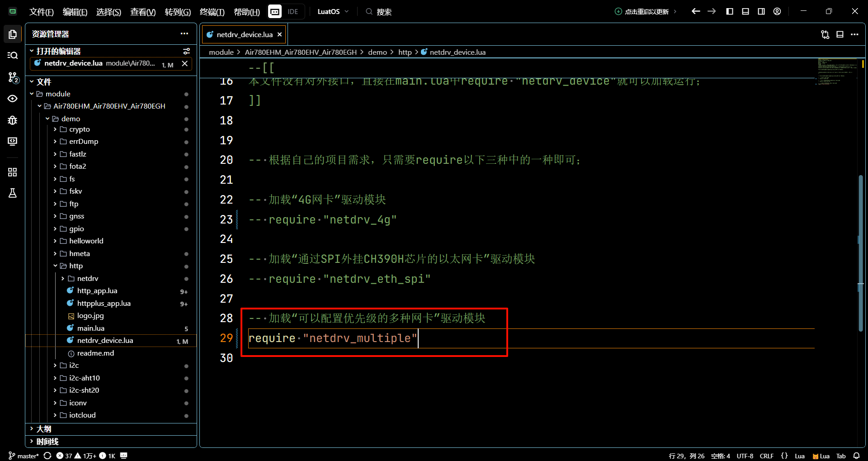The image size is (868, 461).
Task: Expand the crypto folder
Action: [x=79, y=129]
